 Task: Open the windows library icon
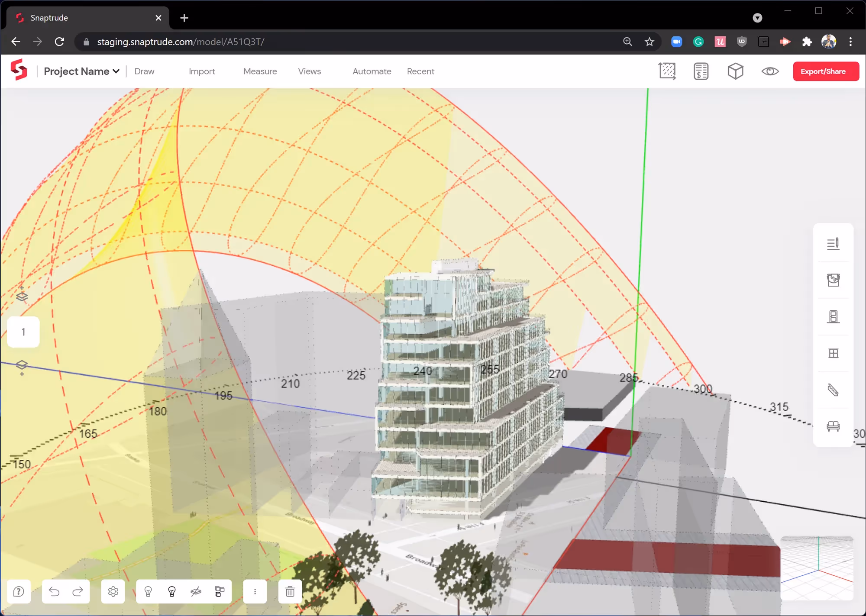click(833, 353)
